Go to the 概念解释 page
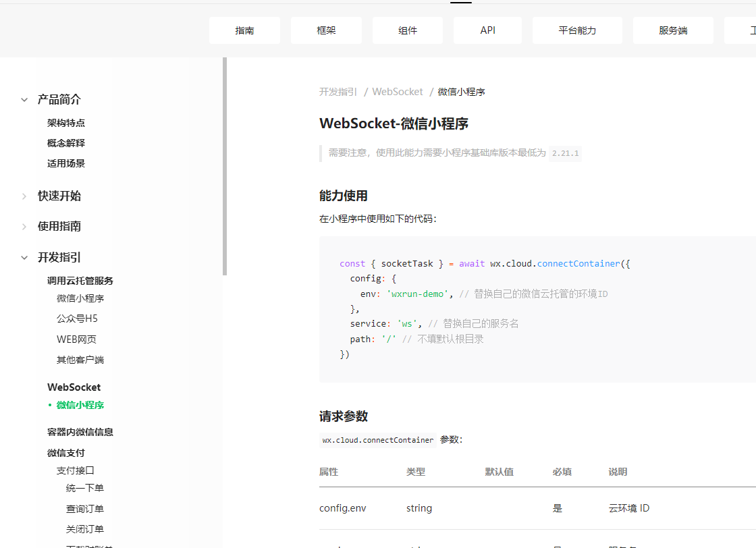The image size is (756, 548). (66, 143)
